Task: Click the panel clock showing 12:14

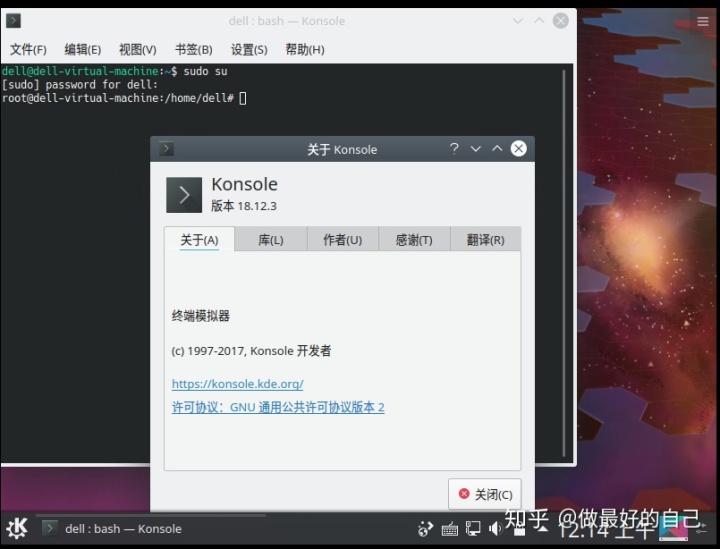Action: pyautogui.click(x=604, y=529)
